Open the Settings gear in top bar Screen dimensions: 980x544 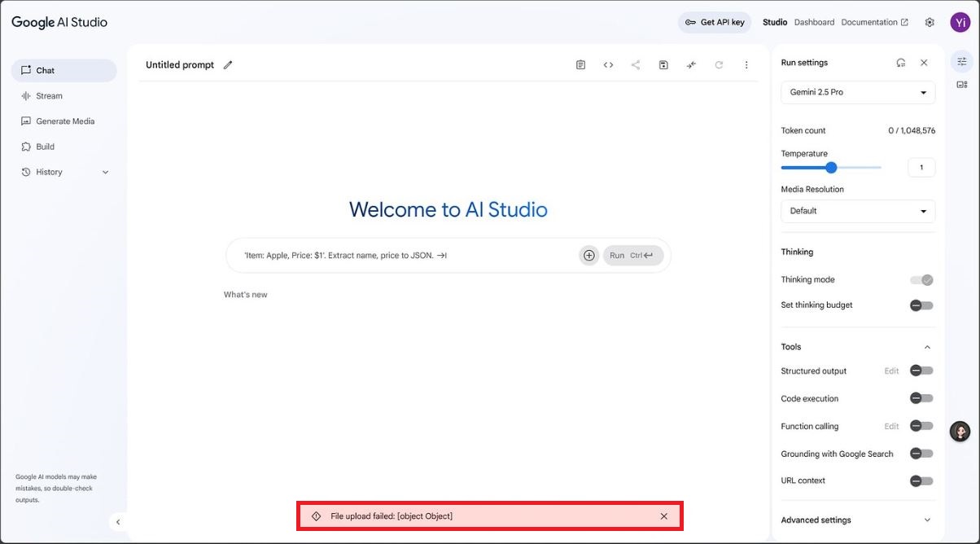click(x=930, y=23)
